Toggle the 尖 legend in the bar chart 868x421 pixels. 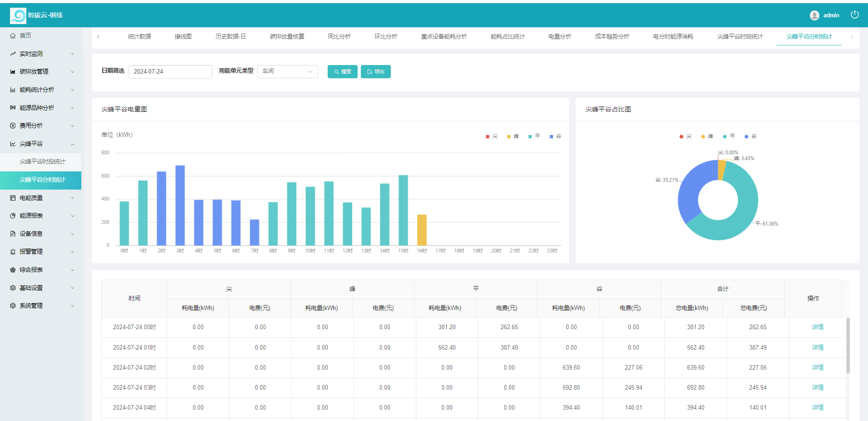tap(491, 136)
